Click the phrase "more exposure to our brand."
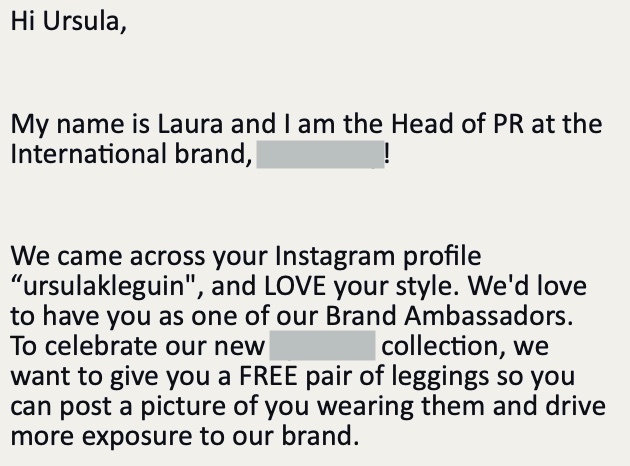630x466 pixels. pos(183,438)
